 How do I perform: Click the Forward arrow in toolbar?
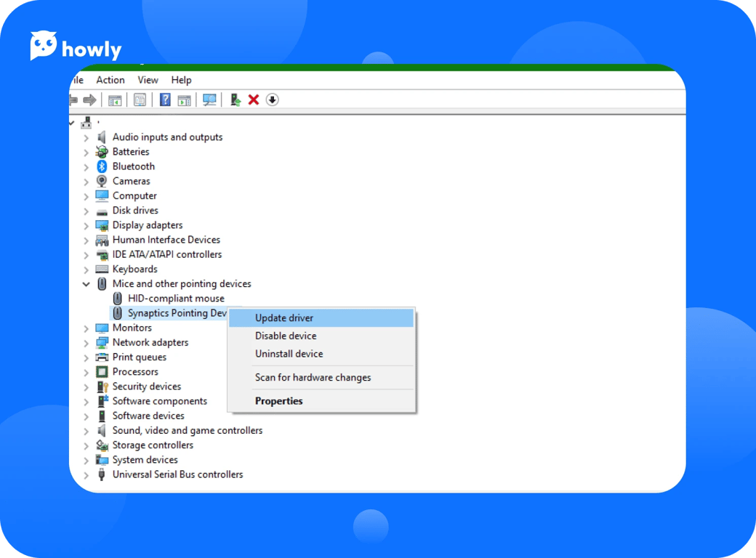click(x=89, y=100)
